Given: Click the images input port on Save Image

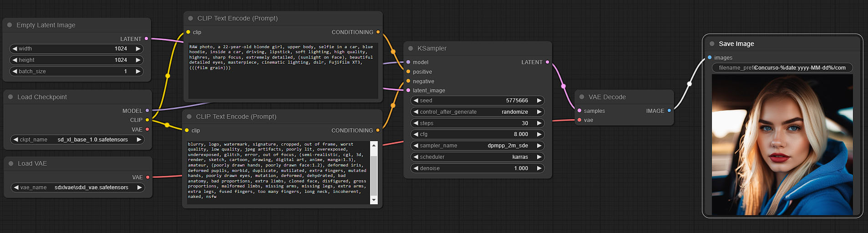Looking at the screenshot, I should point(710,57).
